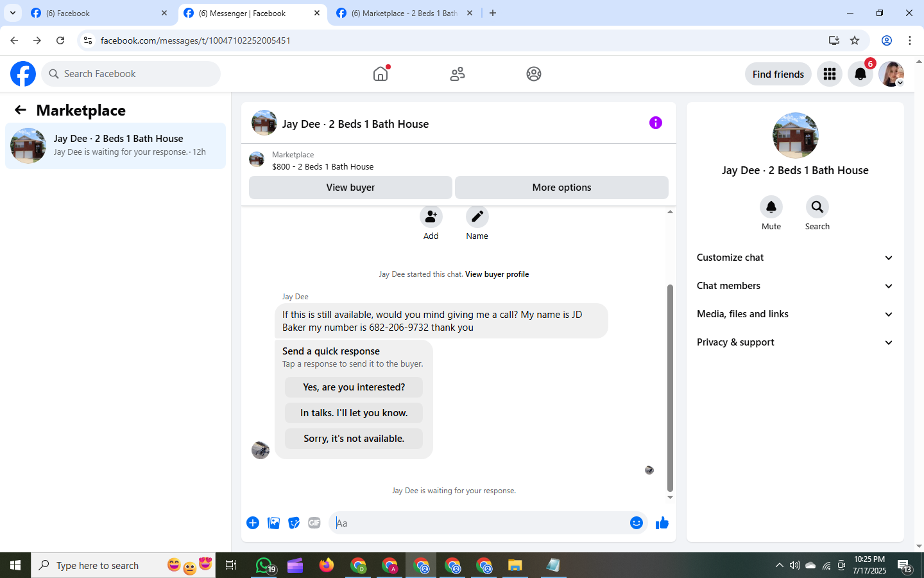Open the View buyer profile link
924x578 pixels.
[497, 274]
